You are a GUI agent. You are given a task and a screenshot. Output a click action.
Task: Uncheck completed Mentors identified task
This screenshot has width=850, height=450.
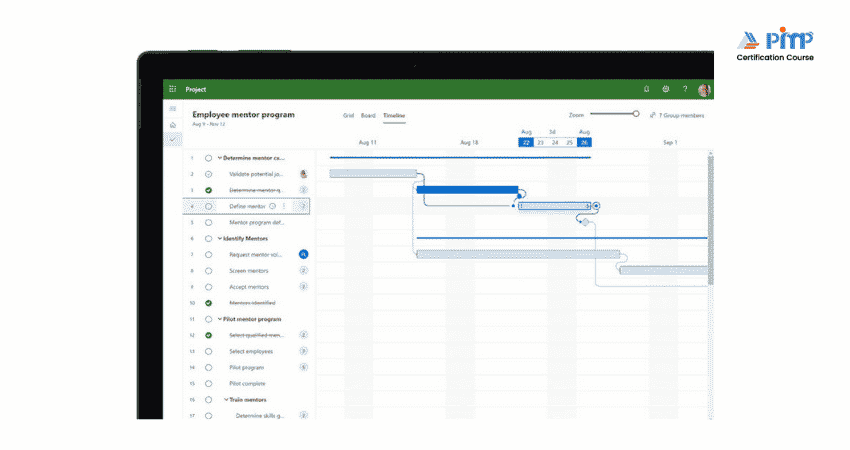pos(208,303)
